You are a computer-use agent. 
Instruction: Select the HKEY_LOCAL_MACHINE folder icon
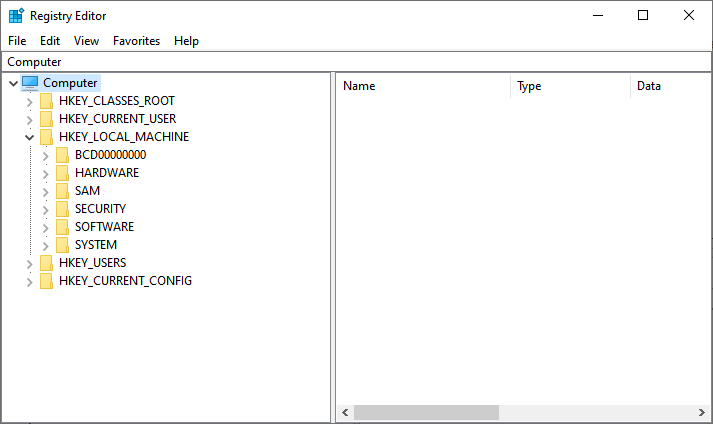click(46, 137)
